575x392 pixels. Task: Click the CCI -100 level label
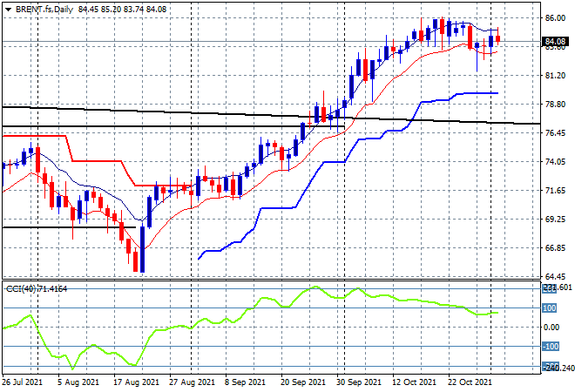point(551,346)
